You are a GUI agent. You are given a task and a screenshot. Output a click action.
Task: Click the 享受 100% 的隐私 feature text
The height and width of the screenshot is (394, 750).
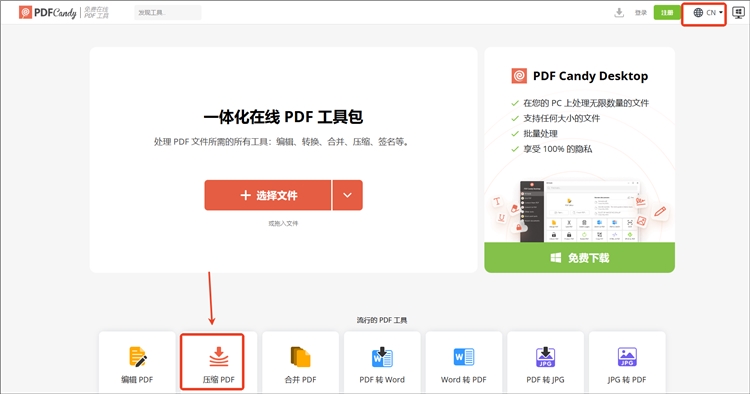tap(558, 149)
